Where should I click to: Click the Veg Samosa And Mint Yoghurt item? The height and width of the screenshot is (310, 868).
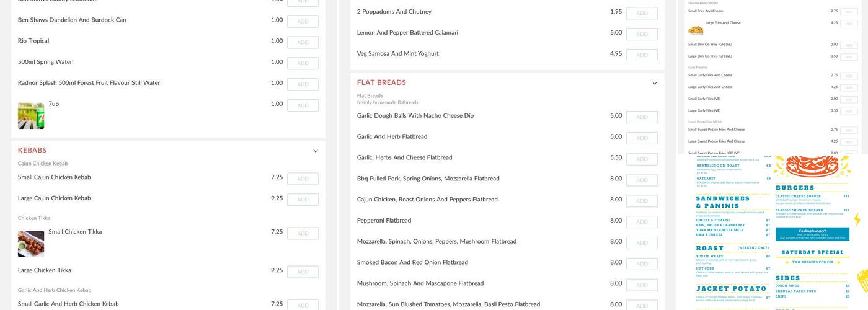coord(397,54)
